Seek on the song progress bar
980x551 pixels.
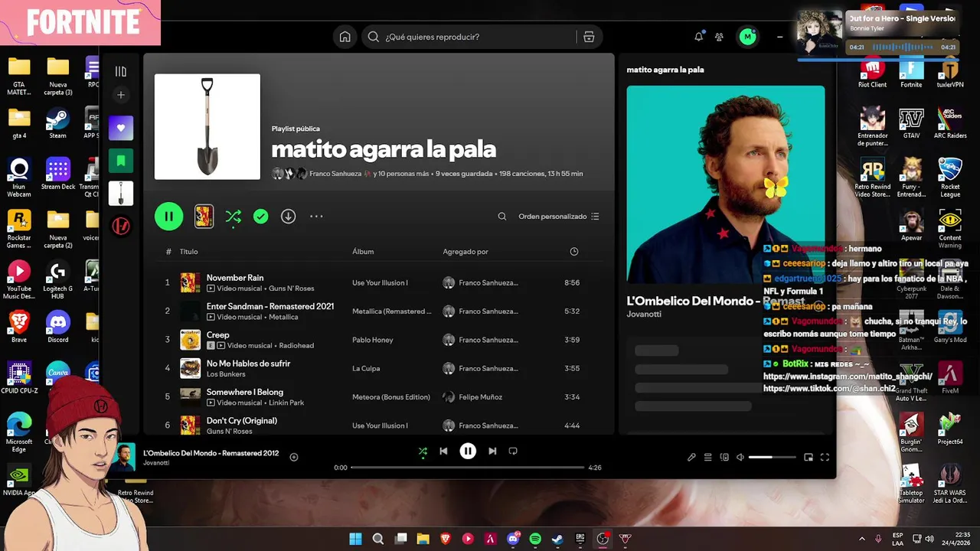(469, 467)
